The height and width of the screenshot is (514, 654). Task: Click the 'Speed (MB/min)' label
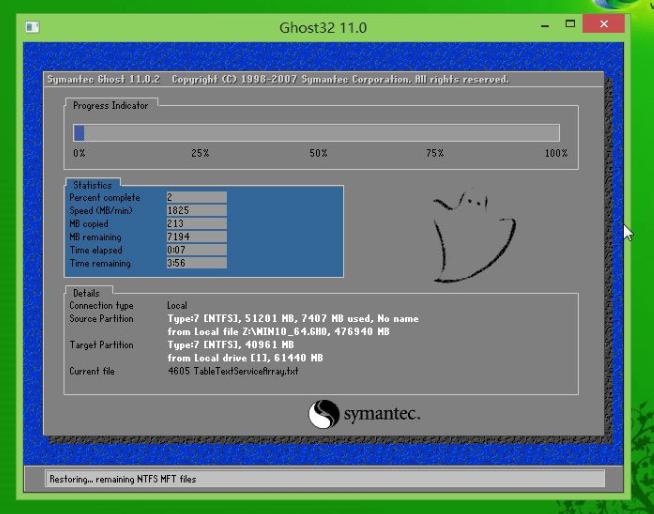pos(101,211)
